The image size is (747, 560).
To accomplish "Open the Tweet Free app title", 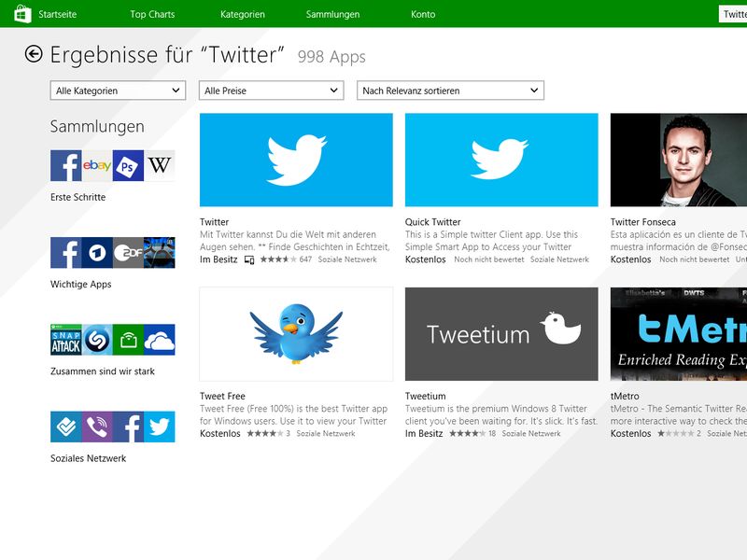I will coord(222,396).
